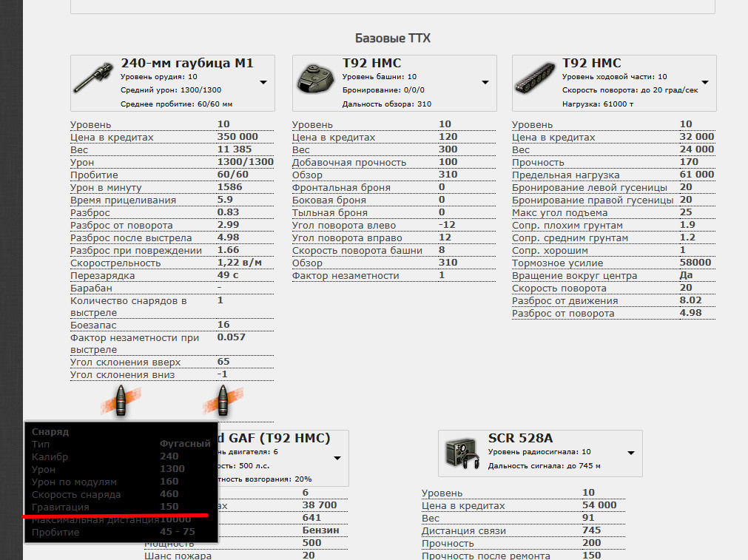
Task: Click the tooltip Пробитие value 45 - 75
Action: pos(178,531)
